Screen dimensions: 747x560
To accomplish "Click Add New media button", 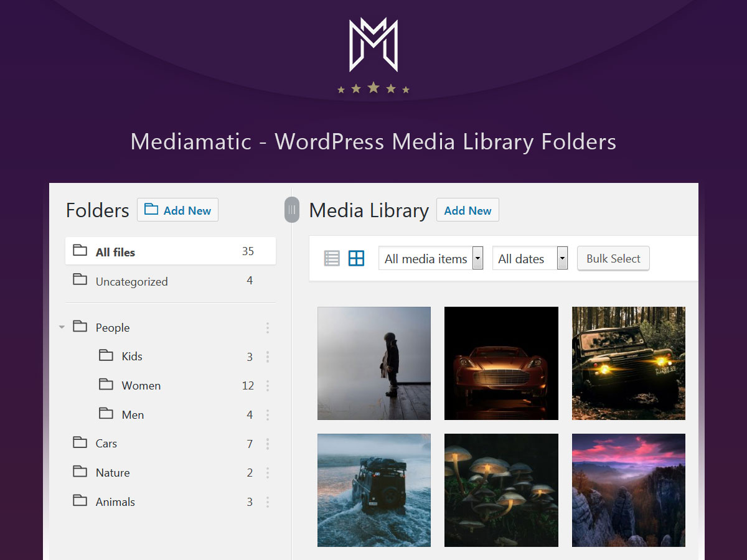I will [x=467, y=210].
